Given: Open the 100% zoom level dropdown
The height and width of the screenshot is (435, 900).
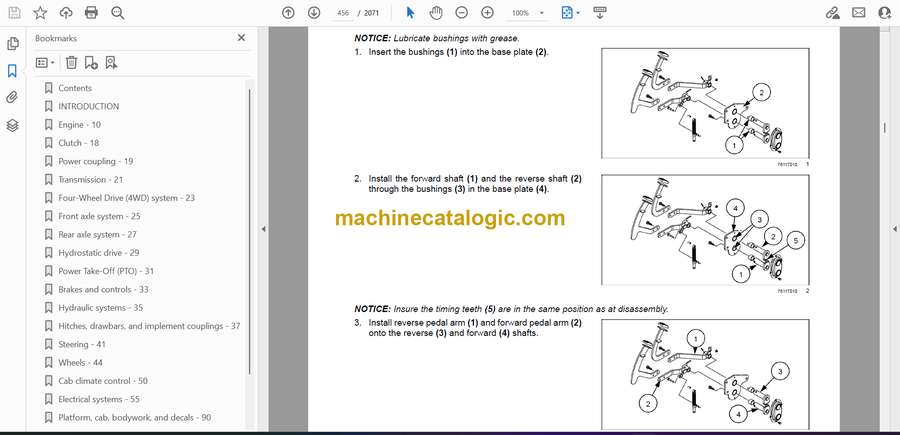Looking at the screenshot, I should click(x=527, y=13).
